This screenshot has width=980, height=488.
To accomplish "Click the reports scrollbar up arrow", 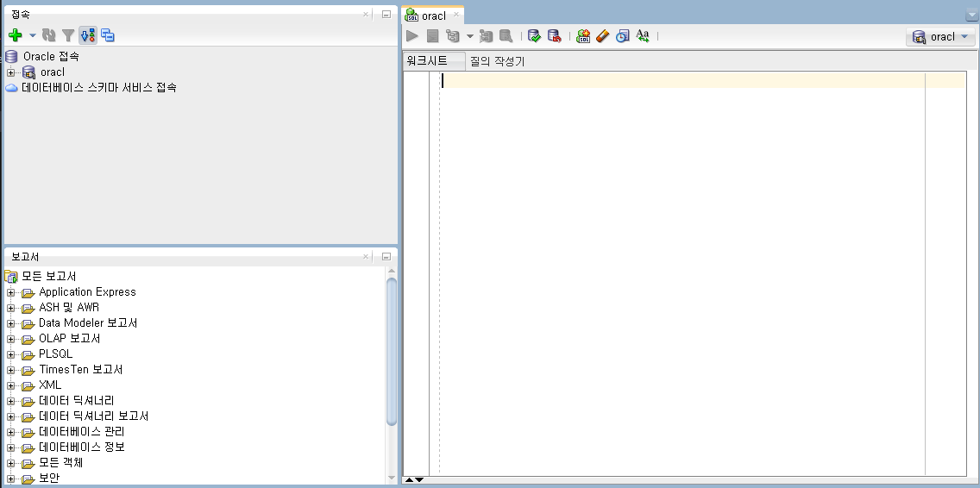I will (392, 272).
